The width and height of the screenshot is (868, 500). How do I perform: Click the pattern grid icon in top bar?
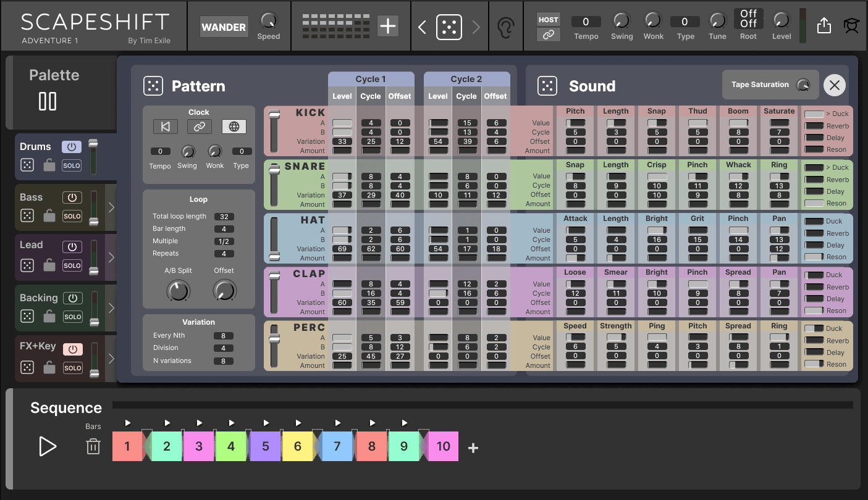coord(336,25)
